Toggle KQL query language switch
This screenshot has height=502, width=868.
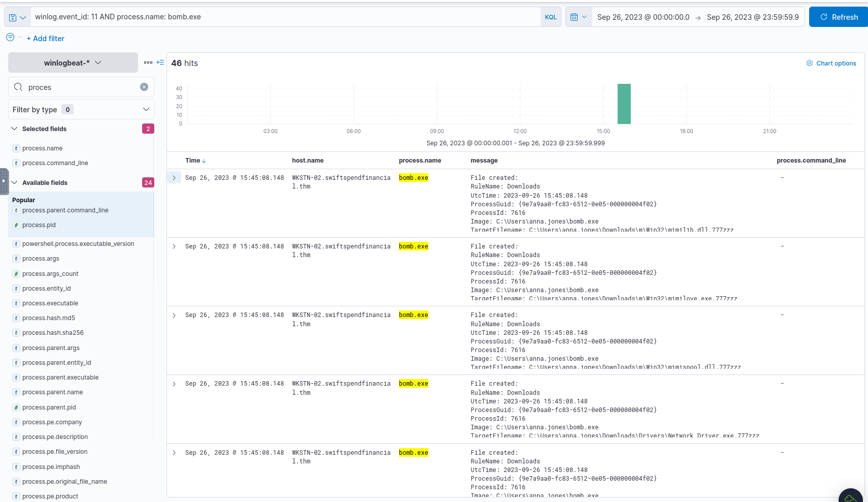coord(551,17)
